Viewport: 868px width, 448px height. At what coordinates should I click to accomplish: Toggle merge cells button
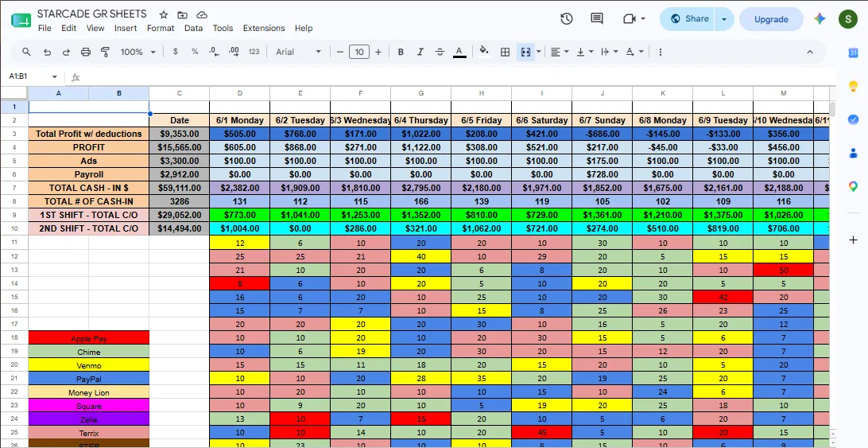pyautogui.click(x=525, y=52)
